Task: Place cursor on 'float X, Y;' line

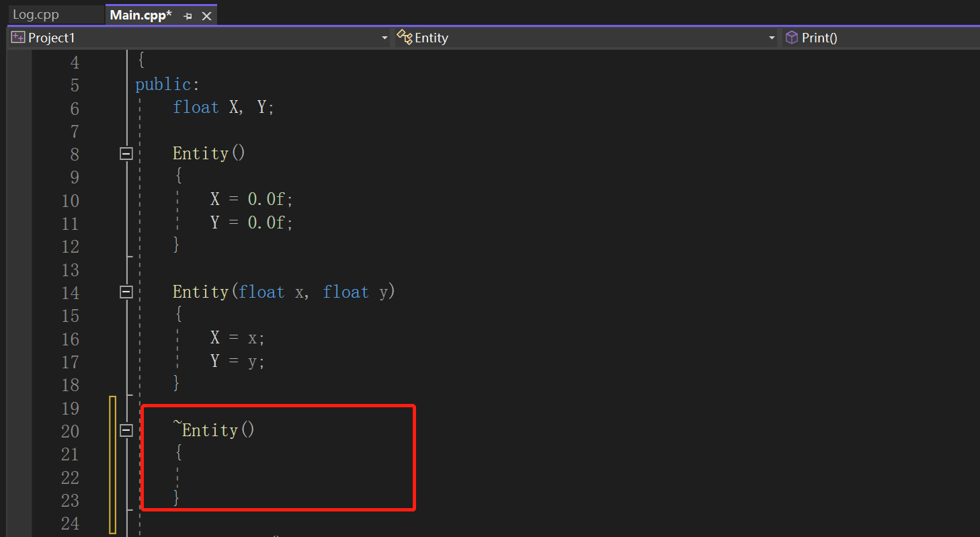Action: [x=224, y=108]
